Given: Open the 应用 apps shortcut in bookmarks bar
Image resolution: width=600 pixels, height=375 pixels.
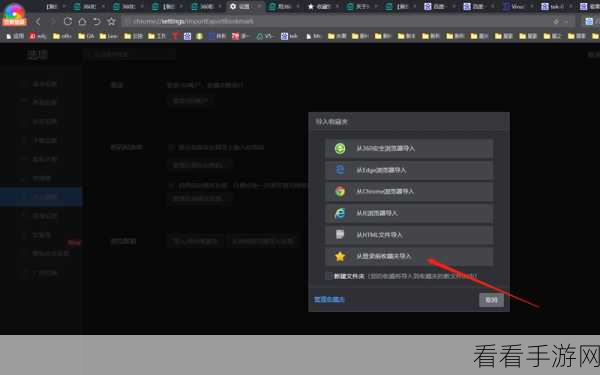Looking at the screenshot, I should 15,36.
